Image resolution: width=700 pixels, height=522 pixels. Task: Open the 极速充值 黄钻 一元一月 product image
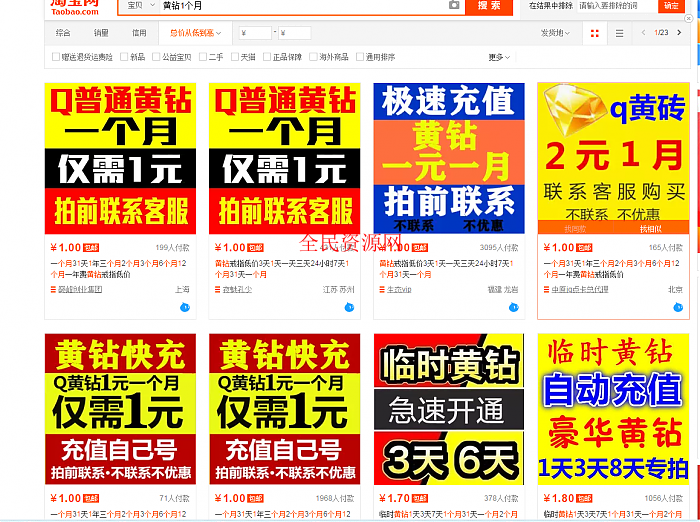(449, 158)
